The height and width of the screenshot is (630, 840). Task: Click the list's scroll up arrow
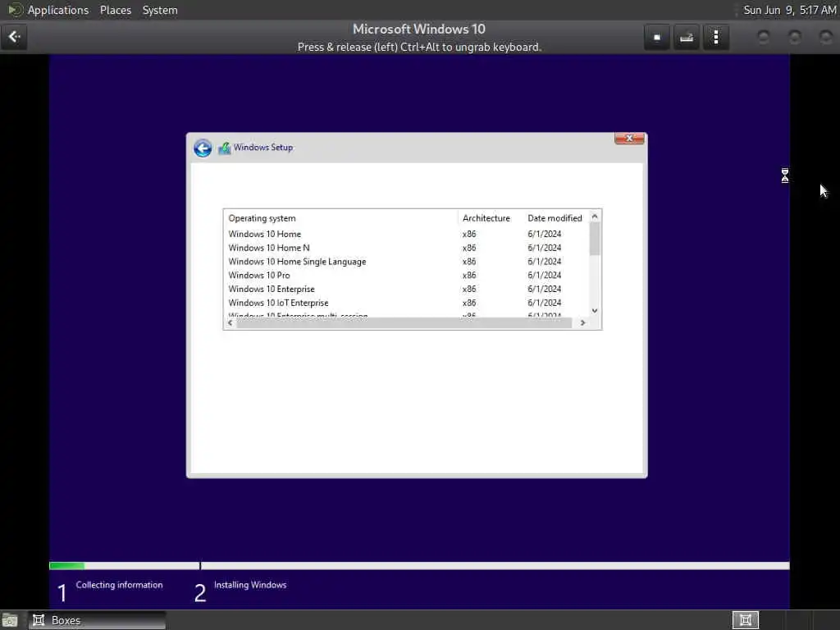[x=595, y=217]
